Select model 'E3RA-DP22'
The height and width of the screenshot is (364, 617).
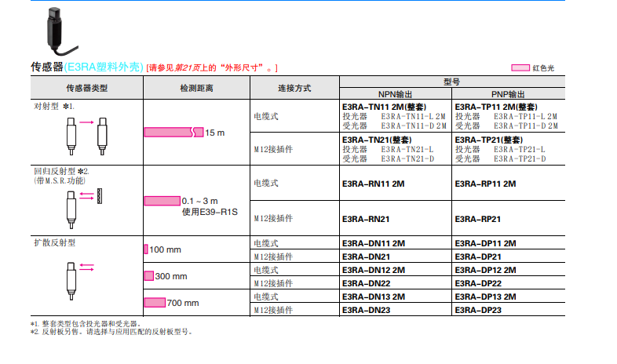point(479,283)
